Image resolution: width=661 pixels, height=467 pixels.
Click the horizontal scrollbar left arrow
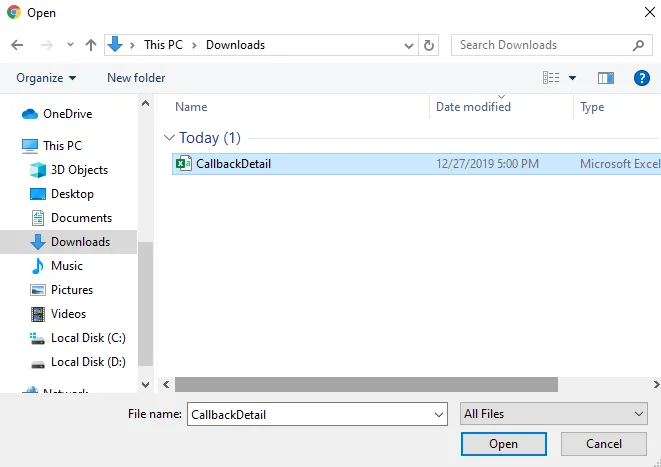click(166, 384)
